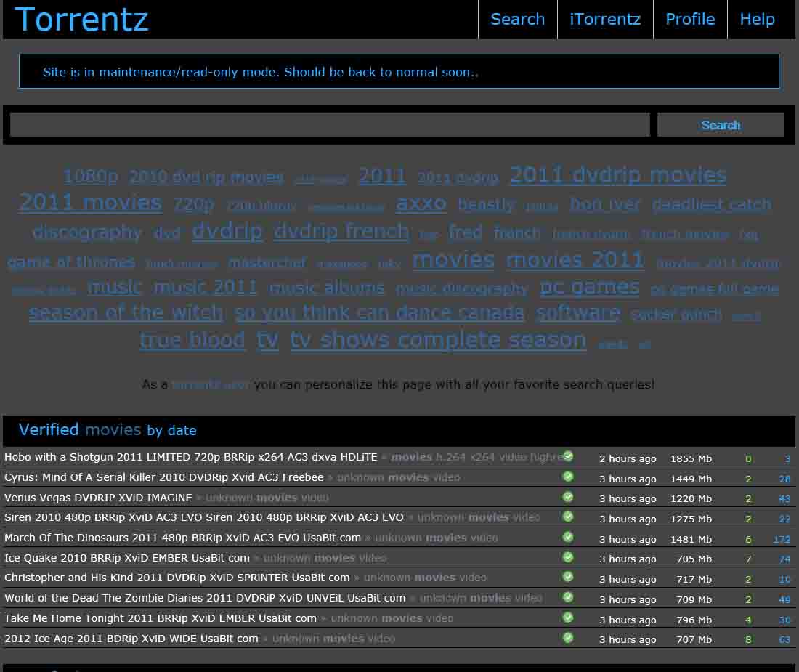Click the verified icon for World of the Dead
Screen dimensions: 799x672
click(x=568, y=598)
